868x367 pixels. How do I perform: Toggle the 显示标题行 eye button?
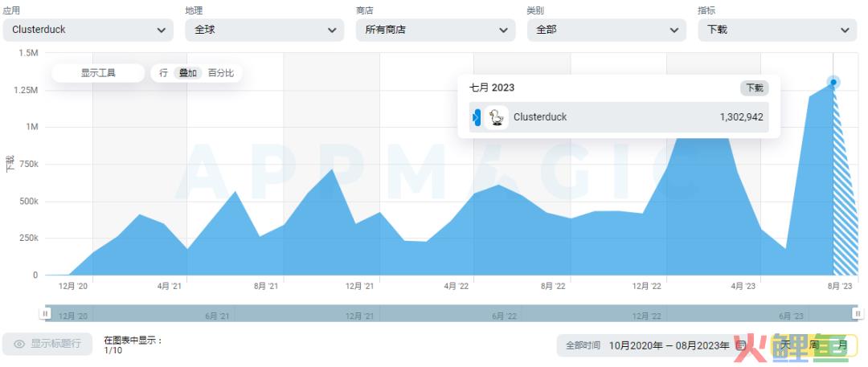[x=47, y=344]
